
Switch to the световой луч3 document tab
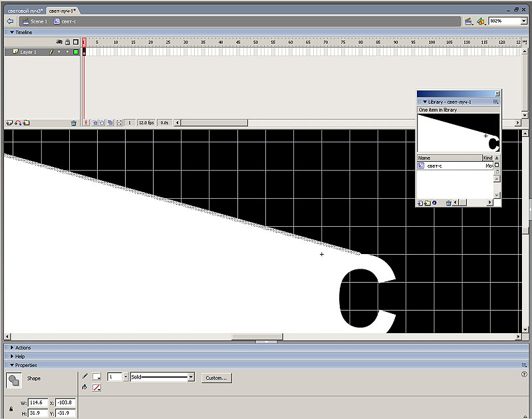coord(24,11)
